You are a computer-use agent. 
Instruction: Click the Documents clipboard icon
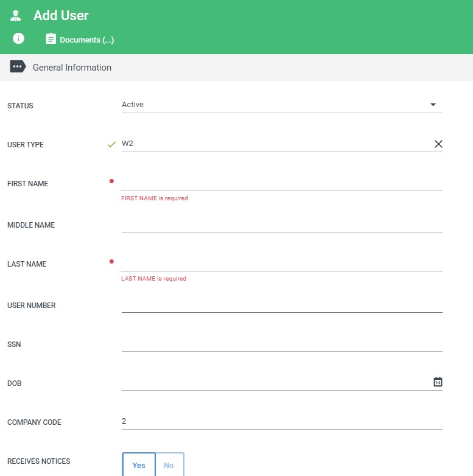[51, 39]
